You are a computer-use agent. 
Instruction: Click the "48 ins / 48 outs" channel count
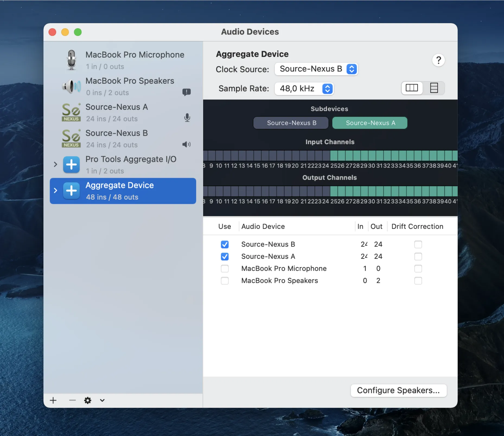pyautogui.click(x=112, y=197)
